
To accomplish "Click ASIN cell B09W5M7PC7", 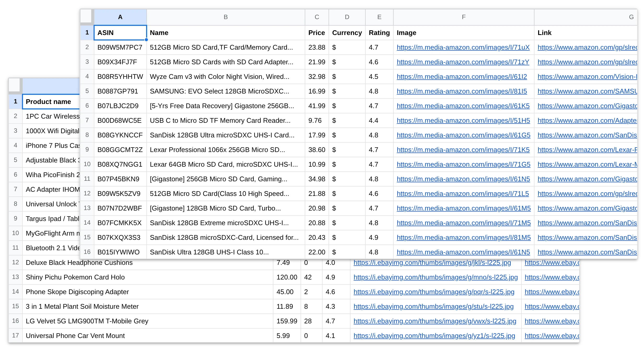I will (x=120, y=47).
